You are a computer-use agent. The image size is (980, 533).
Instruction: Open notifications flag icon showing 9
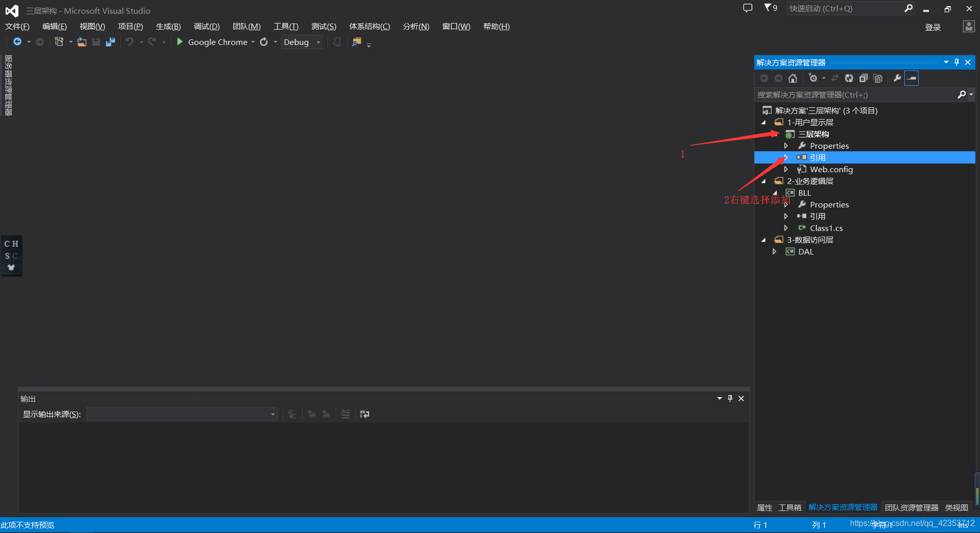771,8
